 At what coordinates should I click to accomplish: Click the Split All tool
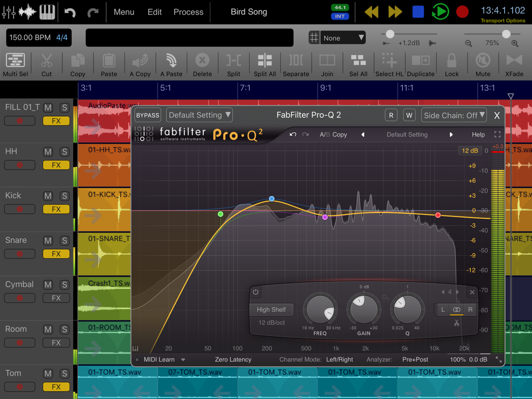point(265,65)
